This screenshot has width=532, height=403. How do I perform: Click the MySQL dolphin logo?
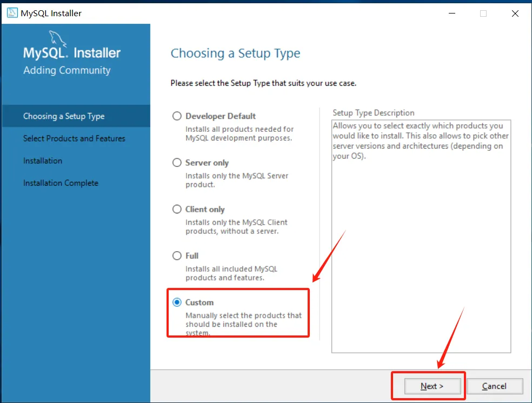coord(57,38)
